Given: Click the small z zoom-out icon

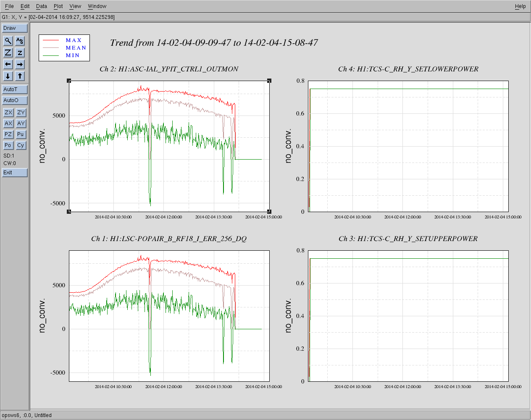Looking at the screenshot, I should [x=20, y=52].
